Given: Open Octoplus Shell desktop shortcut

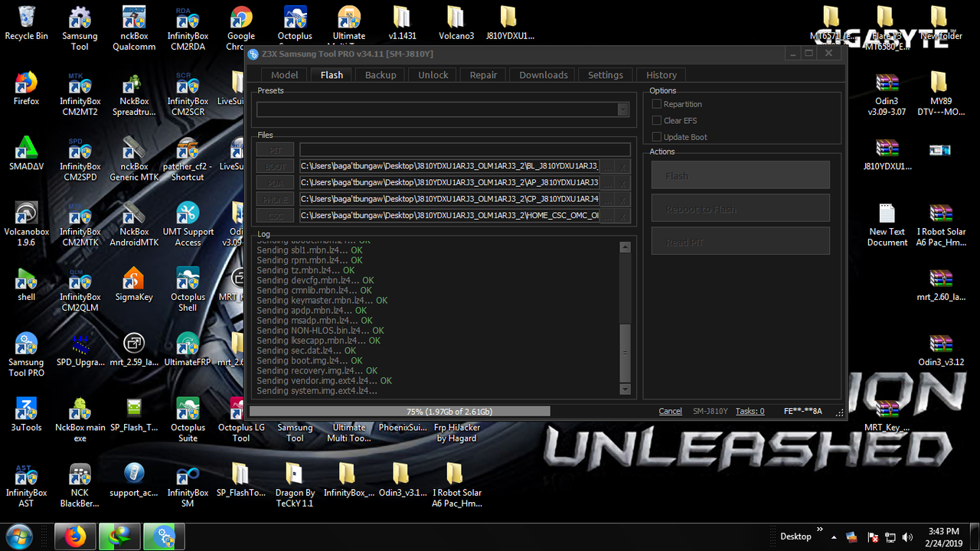Looking at the screenshot, I should [188, 289].
